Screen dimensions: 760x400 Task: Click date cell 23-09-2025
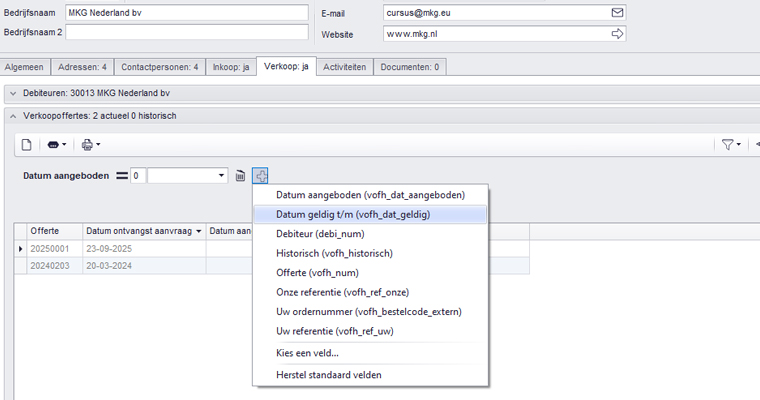click(144, 249)
